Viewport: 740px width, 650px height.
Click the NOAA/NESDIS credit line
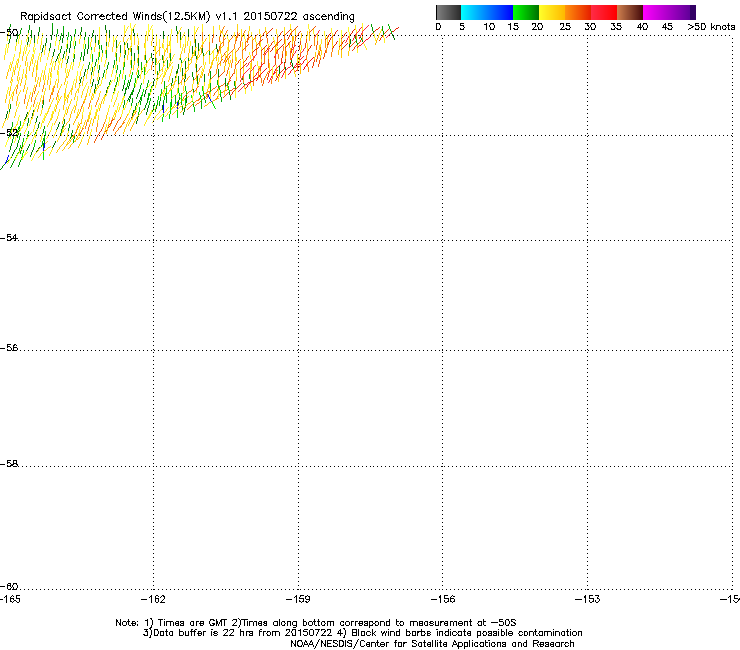(x=432, y=644)
